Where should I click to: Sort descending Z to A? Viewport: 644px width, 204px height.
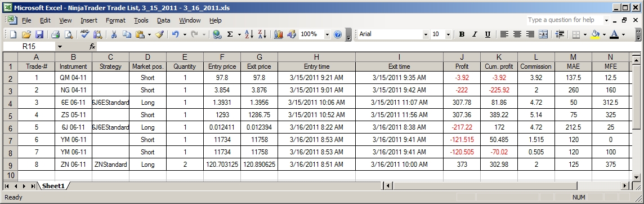tap(262, 34)
